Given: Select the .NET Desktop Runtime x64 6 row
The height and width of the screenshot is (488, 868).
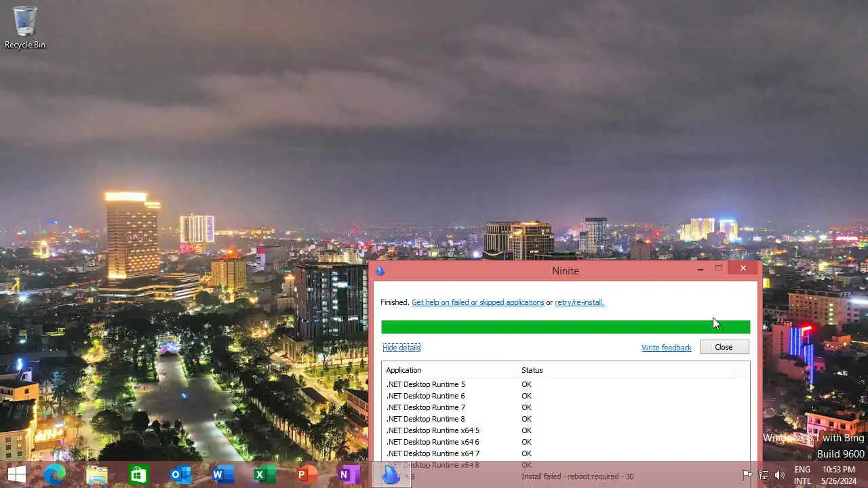Looking at the screenshot, I should pyautogui.click(x=565, y=442).
